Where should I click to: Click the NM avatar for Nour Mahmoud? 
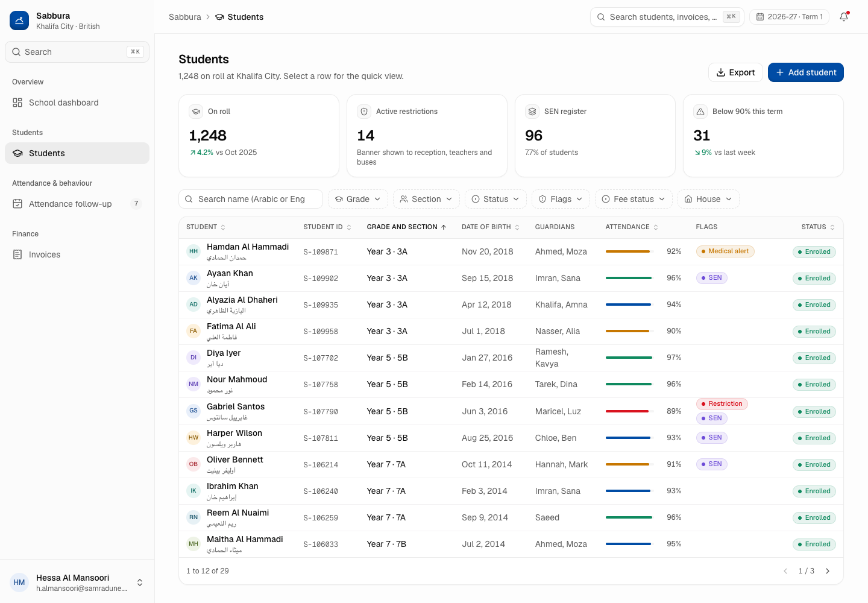[193, 384]
